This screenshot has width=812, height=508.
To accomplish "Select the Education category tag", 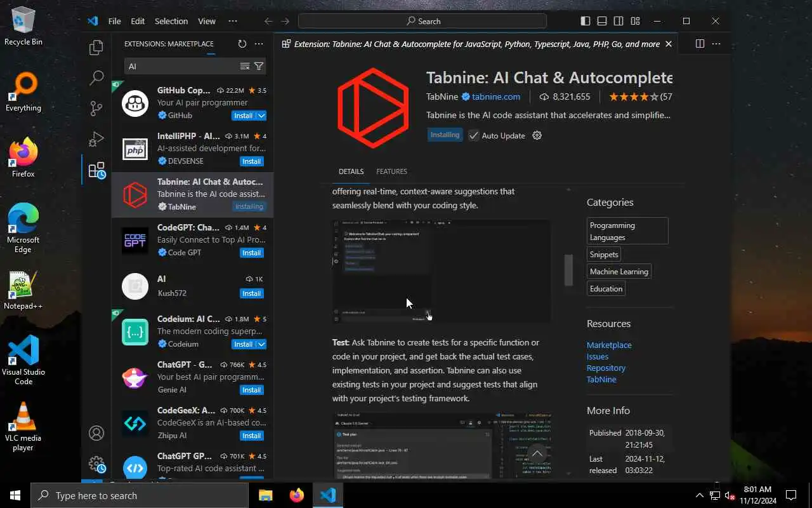I will tap(606, 288).
